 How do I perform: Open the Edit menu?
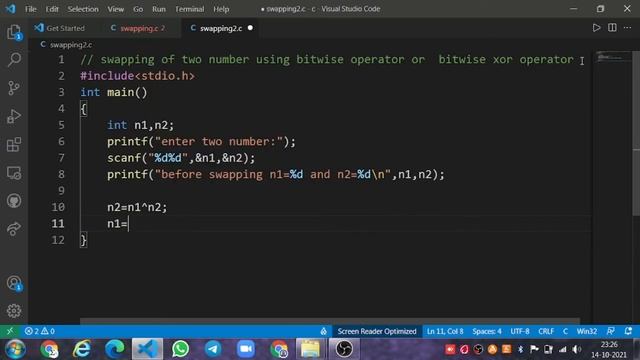[x=52, y=9]
